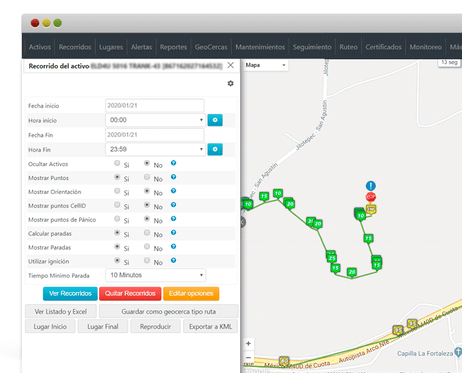Select Si for Mostrar Orientación

coord(117,191)
